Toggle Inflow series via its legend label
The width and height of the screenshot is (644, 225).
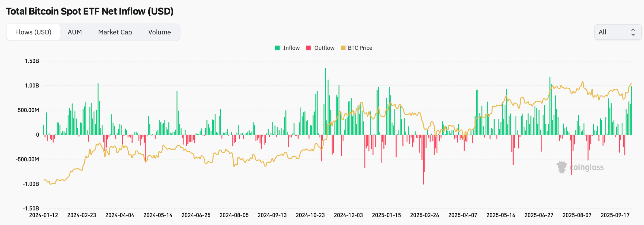click(x=291, y=48)
